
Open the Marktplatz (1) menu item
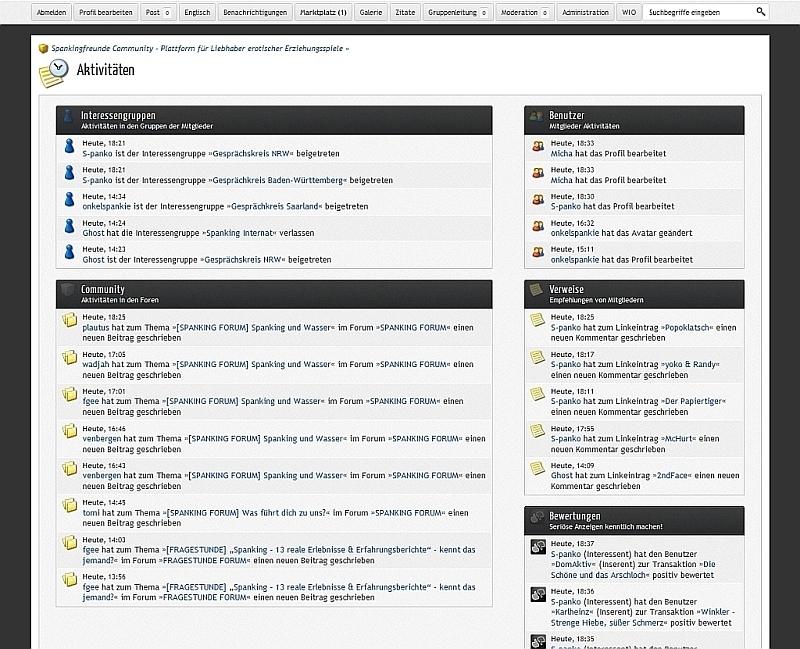point(323,12)
